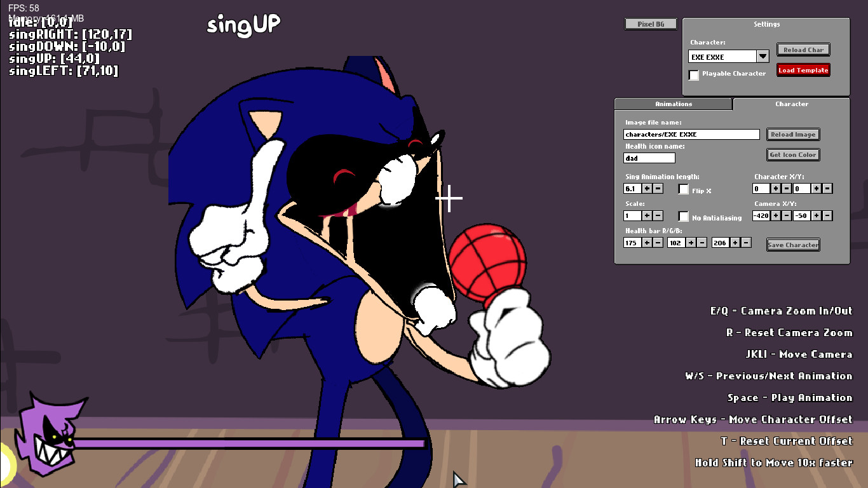Screen dimensions: 868x488
Task: Decrement Character Y with its minus button
Action: (x=827, y=189)
